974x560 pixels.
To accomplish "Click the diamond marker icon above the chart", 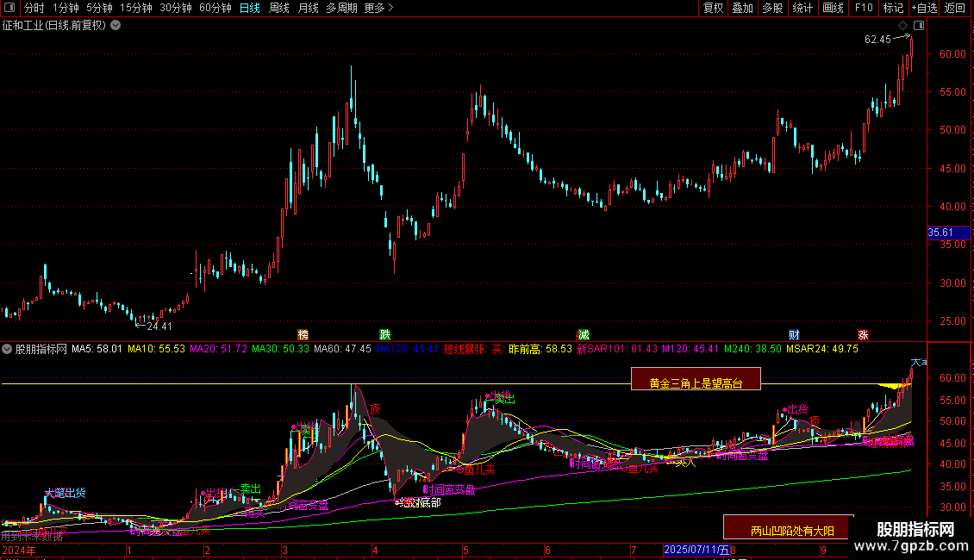I will [x=902, y=27].
